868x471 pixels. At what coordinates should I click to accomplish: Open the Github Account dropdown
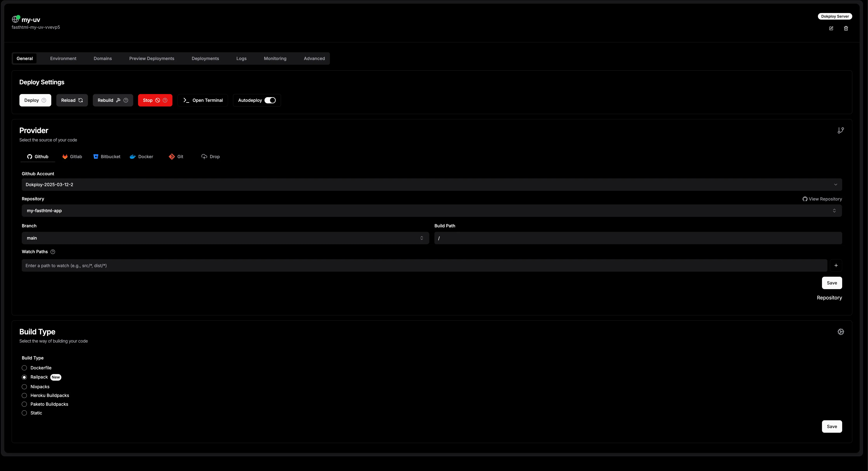click(x=431, y=185)
